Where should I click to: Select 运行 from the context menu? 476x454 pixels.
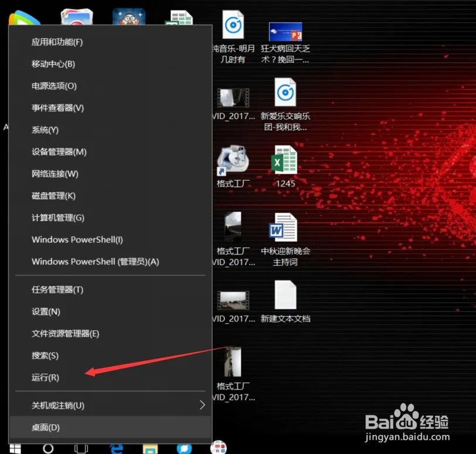pyautogui.click(x=44, y=377)
